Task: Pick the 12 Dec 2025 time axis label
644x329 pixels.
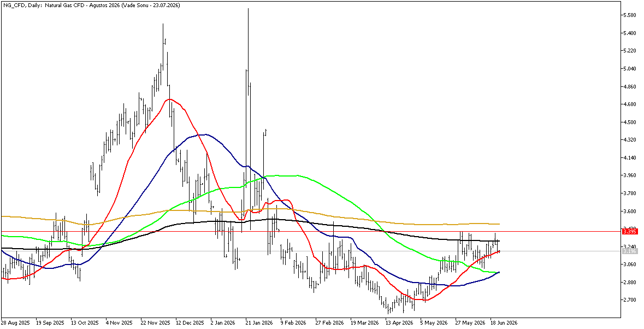Action: (x=190, y=323)
